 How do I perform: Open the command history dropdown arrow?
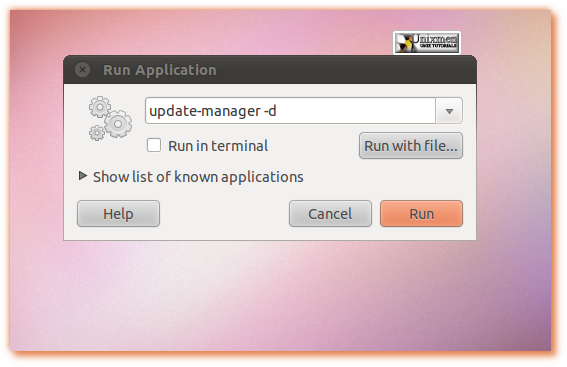coord(449,111)
